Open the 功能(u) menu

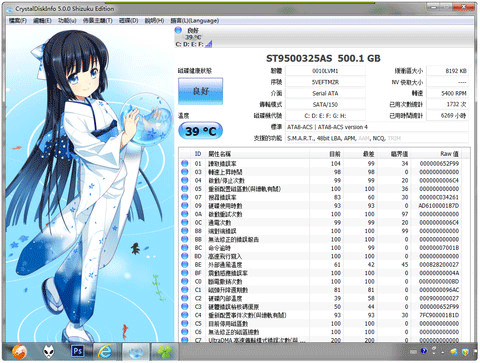(67, 21)
